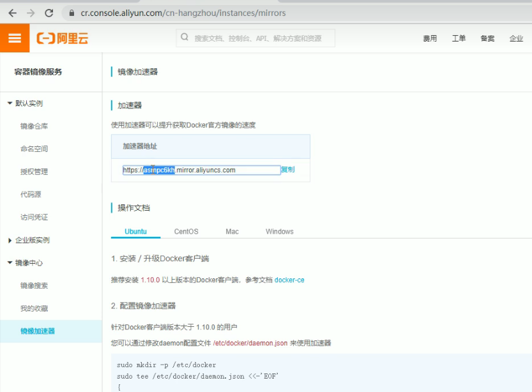
Task: Select 镜像加速器 in the sidebar
Action: pyautogui.click(x=51, y=331)
